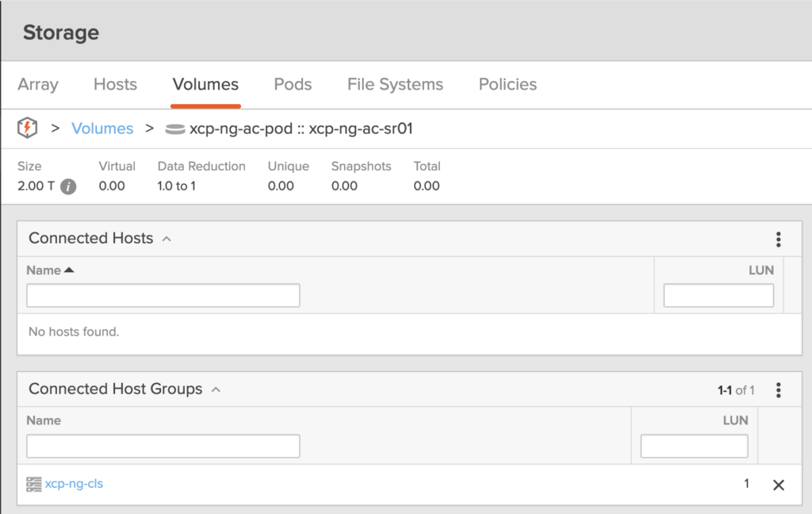Click the Pure Storage array home icon
The height and width of the screenshot is (514, 812).
pos(28,128)
